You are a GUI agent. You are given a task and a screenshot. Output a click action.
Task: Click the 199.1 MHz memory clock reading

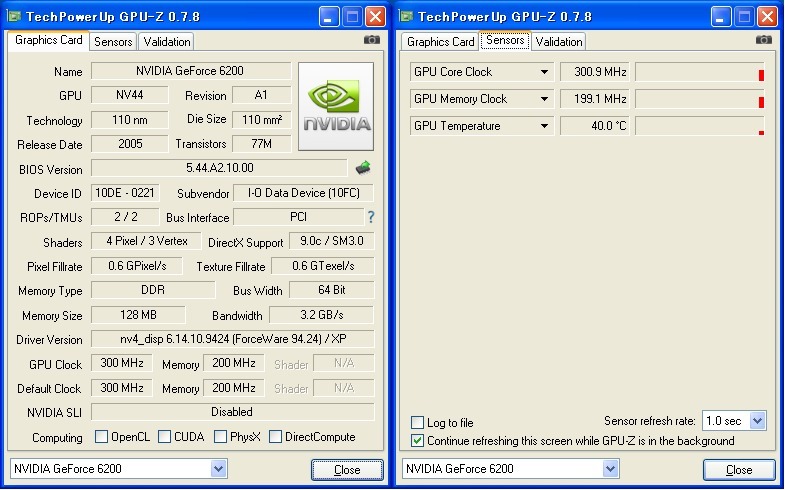595,99
